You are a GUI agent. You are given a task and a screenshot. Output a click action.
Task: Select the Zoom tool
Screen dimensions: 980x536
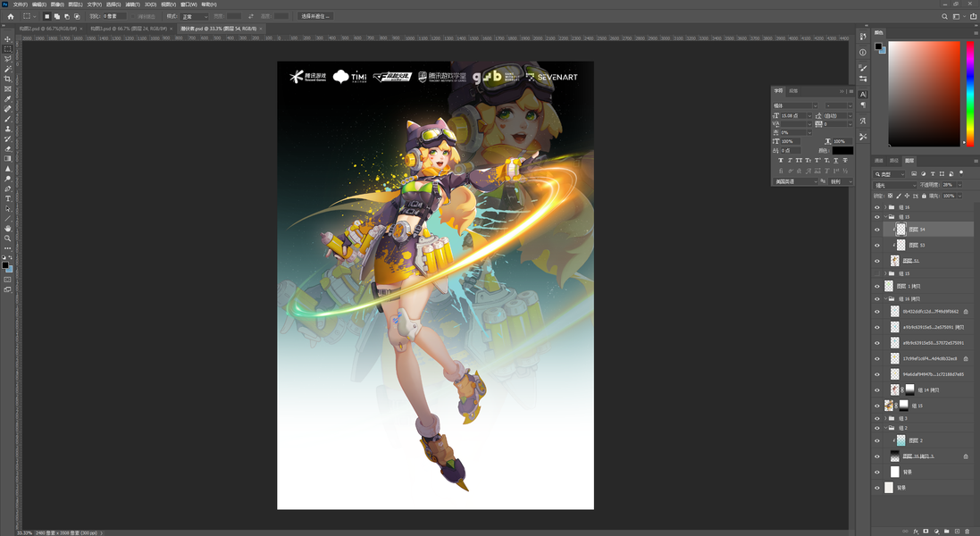click(x=7, y=239)
